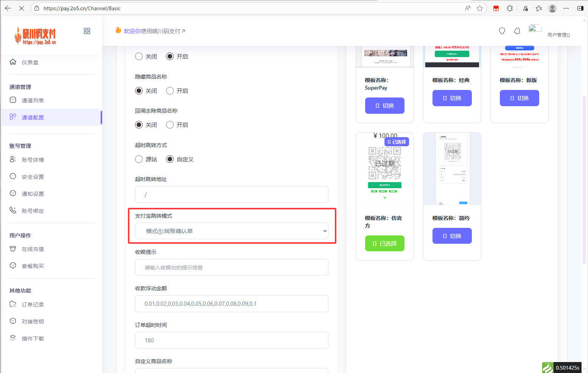Click 切换 button for 新版 template
The width and height of the screenshot is (588, 373).
520,98
